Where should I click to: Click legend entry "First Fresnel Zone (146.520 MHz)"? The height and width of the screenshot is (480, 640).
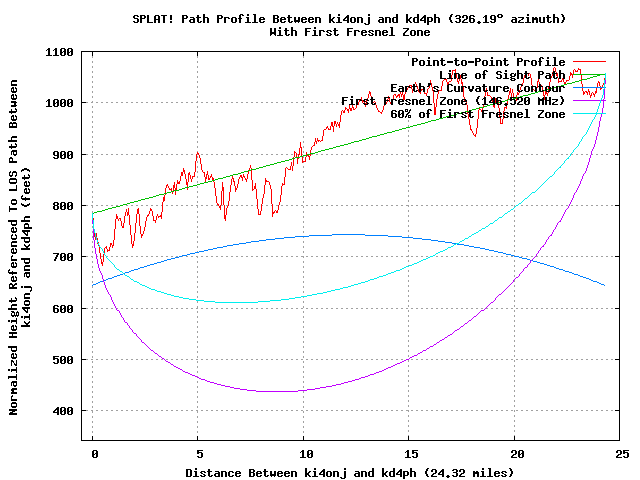pos(453,101)
